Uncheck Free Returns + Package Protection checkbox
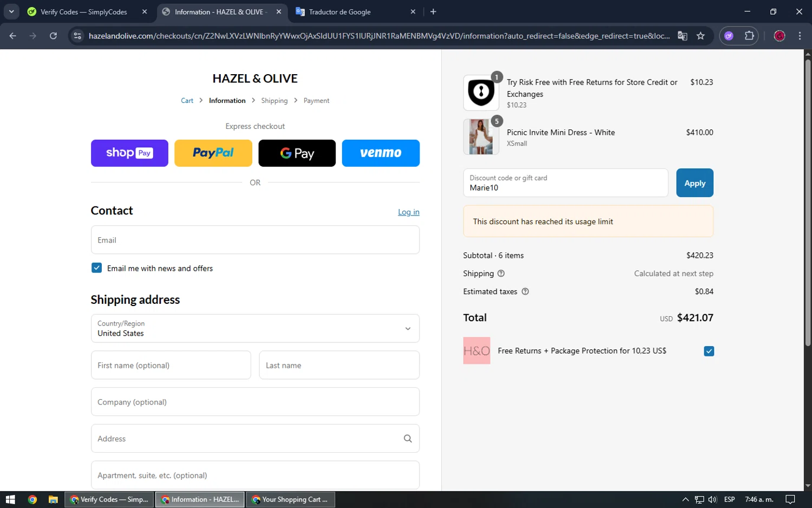812x508 pixels. click(x=709, y=351)
